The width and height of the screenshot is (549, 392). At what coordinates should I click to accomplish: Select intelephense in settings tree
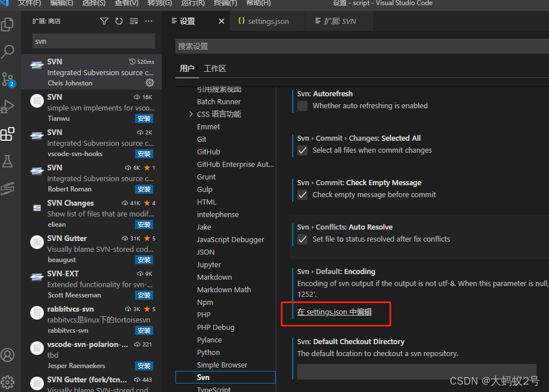tap(218, 215)
